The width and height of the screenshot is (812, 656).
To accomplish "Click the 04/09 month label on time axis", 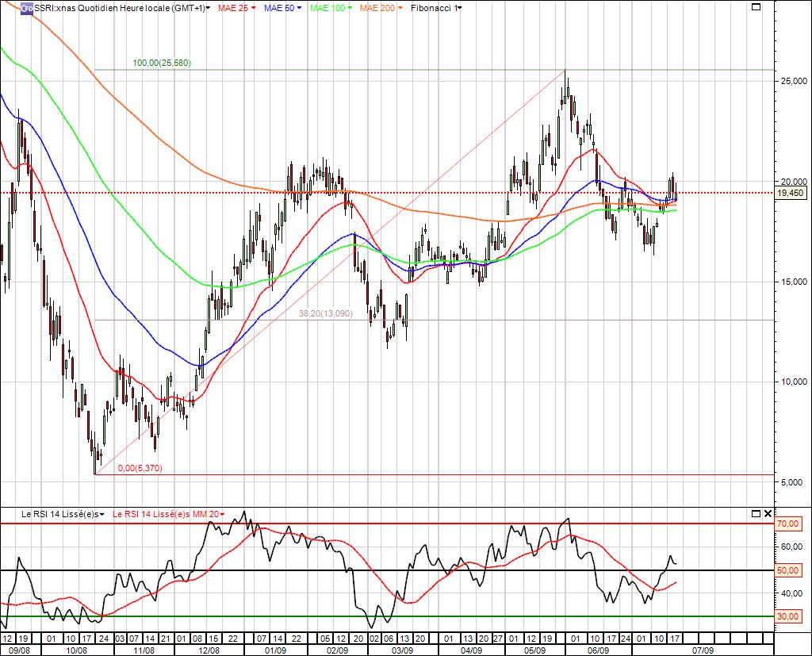I will click(471, 650).
